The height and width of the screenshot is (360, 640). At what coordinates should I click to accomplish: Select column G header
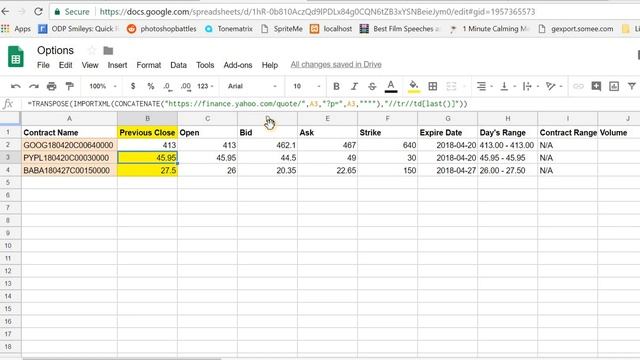coord(447,118)
